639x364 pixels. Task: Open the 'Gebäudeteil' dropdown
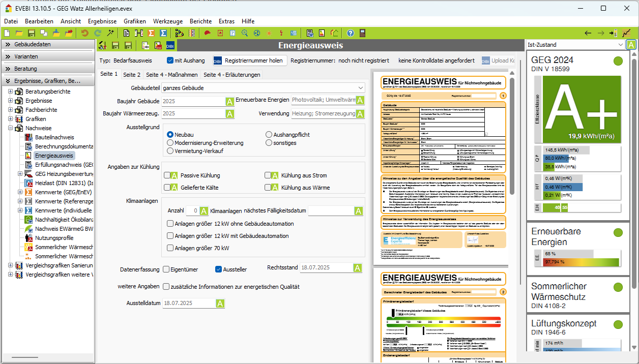click(x=263, y=88)
